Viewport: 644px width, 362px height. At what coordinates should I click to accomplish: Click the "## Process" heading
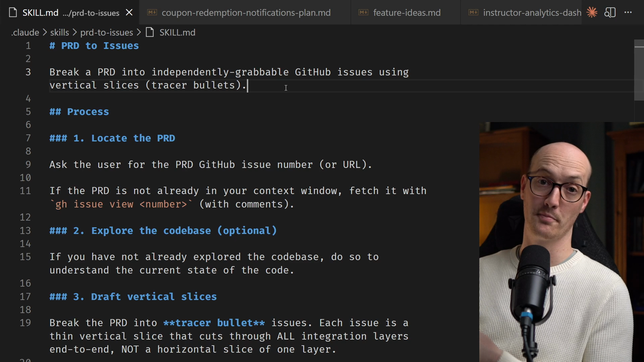(79, 112)
